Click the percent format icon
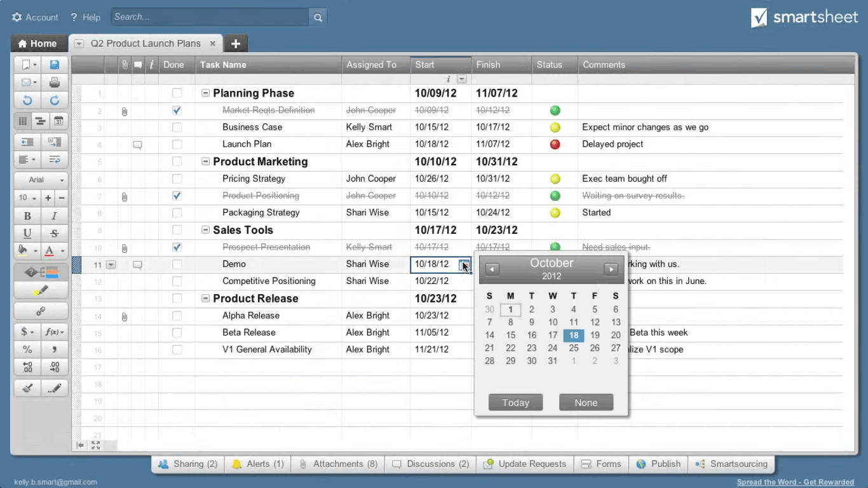Screen dimensions: 868x488 (x=26, y=349)
